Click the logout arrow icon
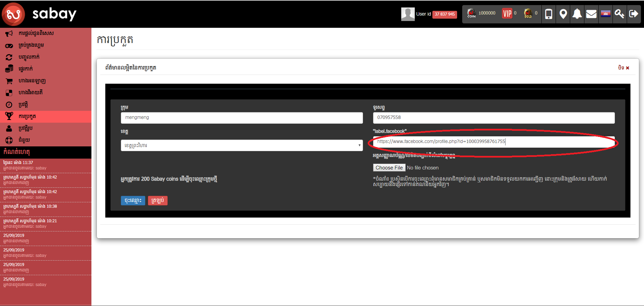 pyautogui.click(x=633, y=14)
